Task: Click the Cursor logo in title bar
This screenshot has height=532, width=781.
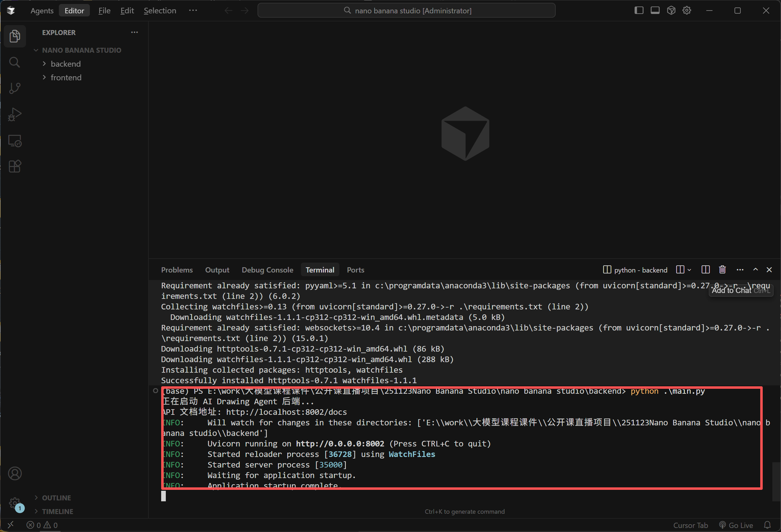Action: [x=11, y=11]
